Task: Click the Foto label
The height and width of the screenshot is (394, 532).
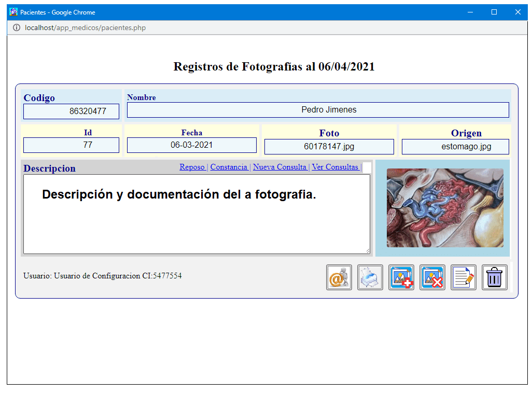Action: pyautogui.click(x=329, y=133)
